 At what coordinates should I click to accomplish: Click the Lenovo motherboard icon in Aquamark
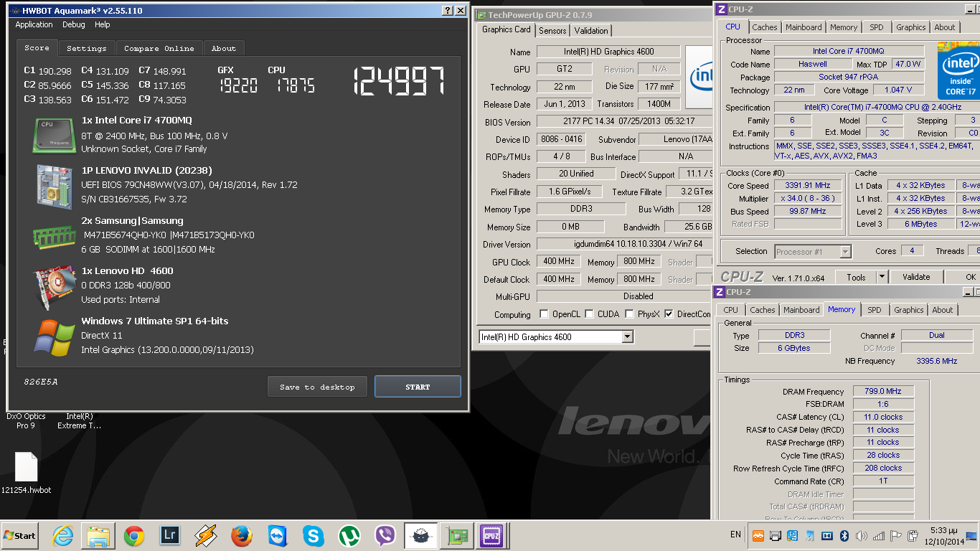(x=55, y=186)
